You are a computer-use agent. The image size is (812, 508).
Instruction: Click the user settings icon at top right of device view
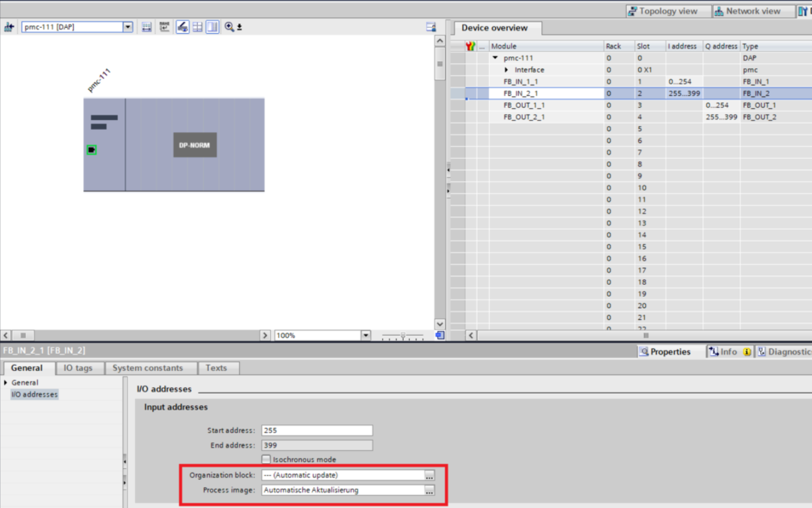coord(431,27)
